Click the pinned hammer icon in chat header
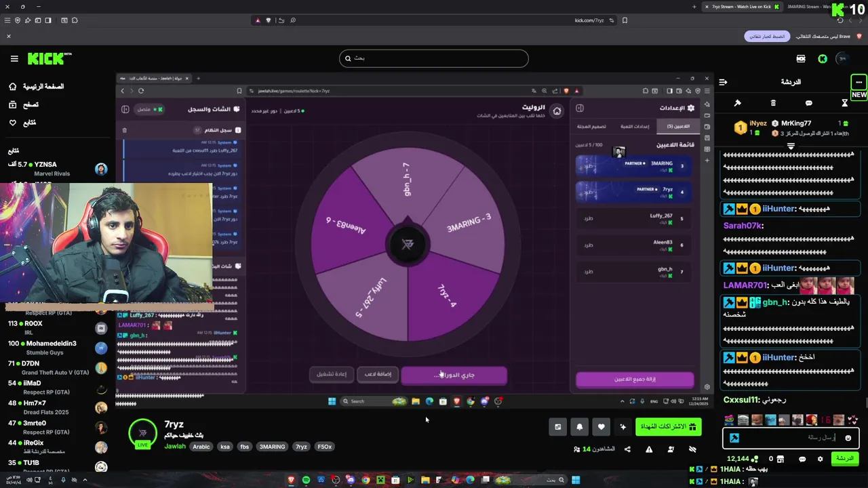This screenshot has height=488, width=868. tap(737, 103)
